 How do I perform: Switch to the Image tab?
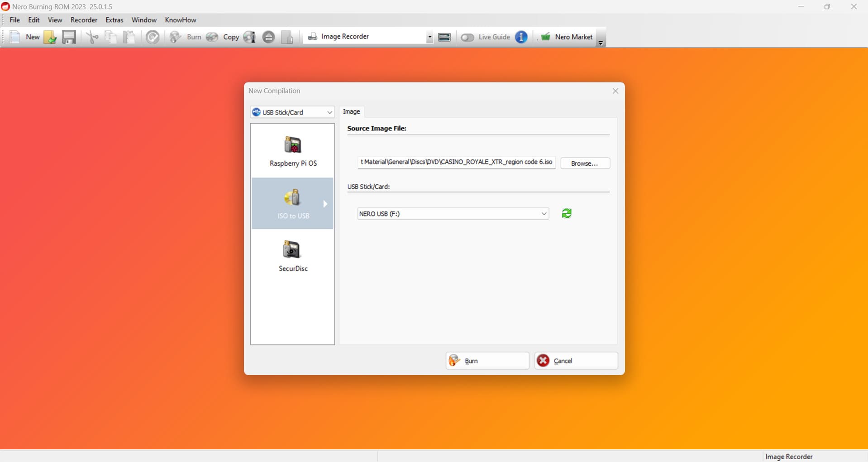point(351,111)
